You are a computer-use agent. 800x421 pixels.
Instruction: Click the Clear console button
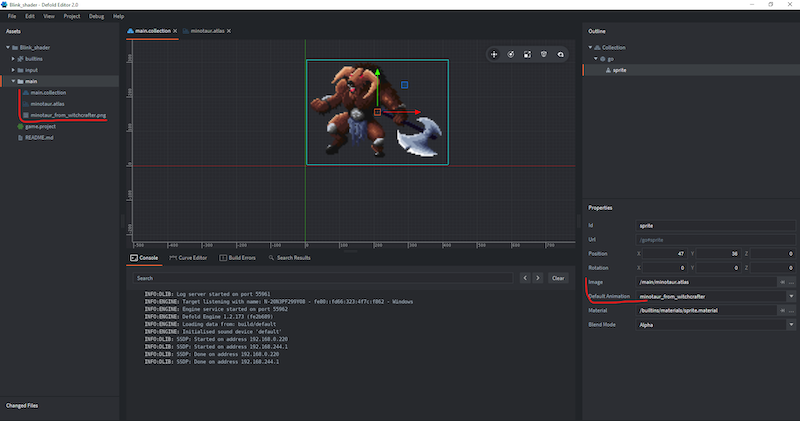coord(558,278)
